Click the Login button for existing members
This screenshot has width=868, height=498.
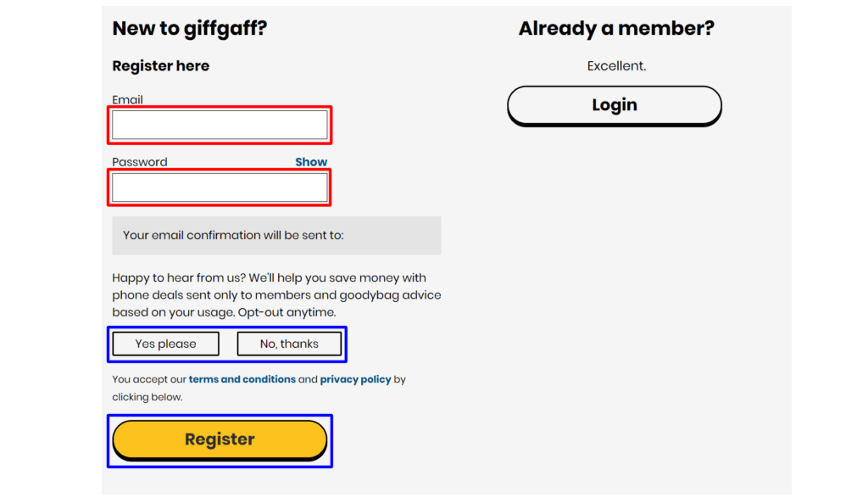point(615,105)
